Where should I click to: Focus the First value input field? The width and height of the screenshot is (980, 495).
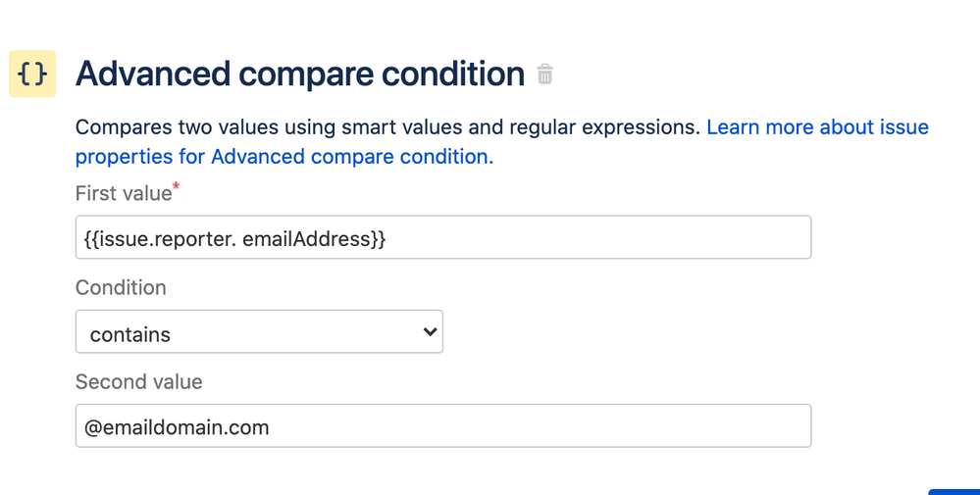click(x=443, y=237)
